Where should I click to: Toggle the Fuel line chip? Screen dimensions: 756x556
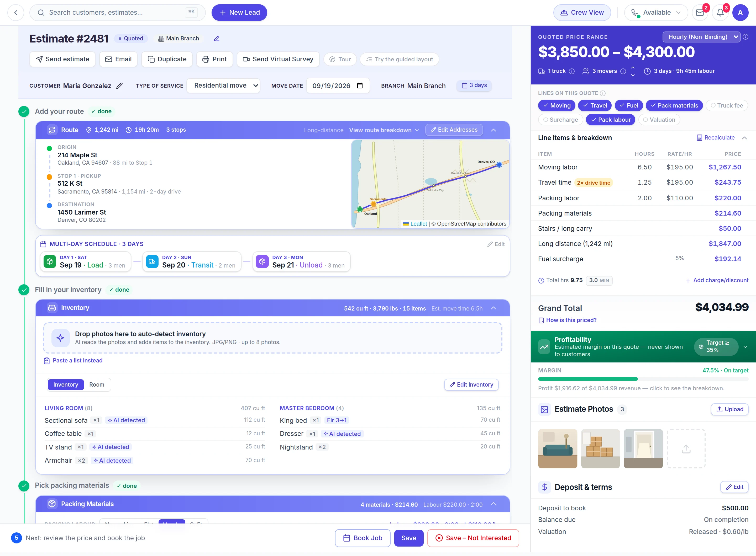tap(629, 105)
